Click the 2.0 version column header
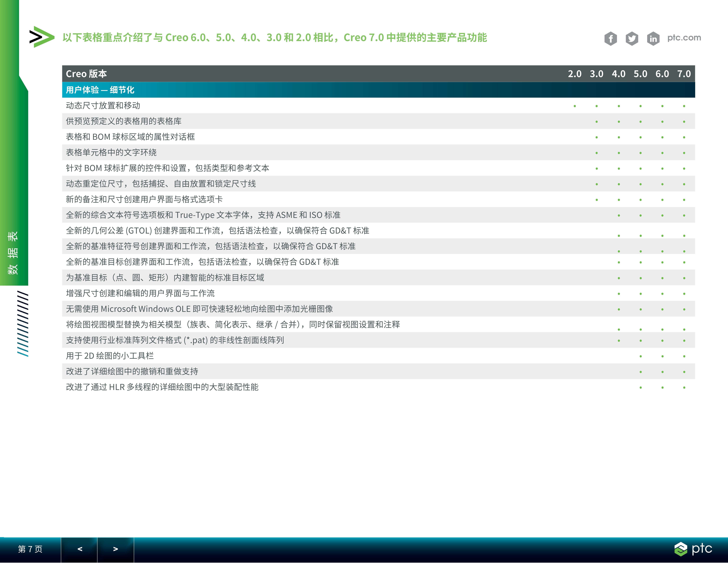The height and width of the screenshot is (563, 728). point(575,74)
